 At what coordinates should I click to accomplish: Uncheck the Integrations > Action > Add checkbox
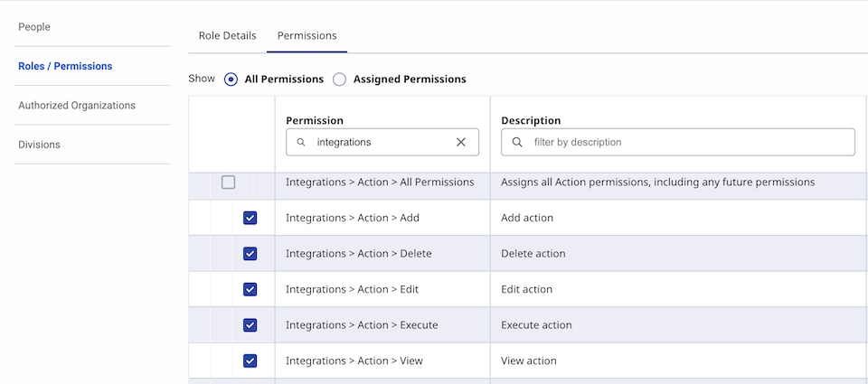coord(250,218)
